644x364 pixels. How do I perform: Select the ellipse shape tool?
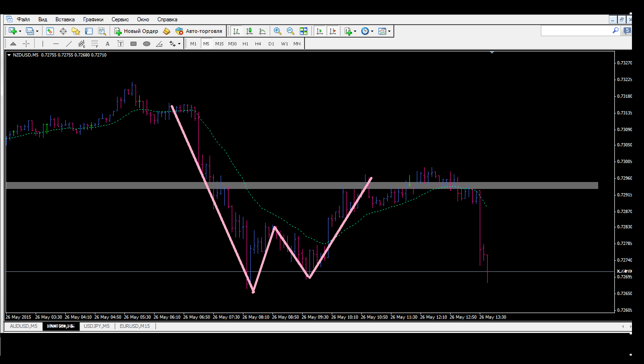[147, 44]
